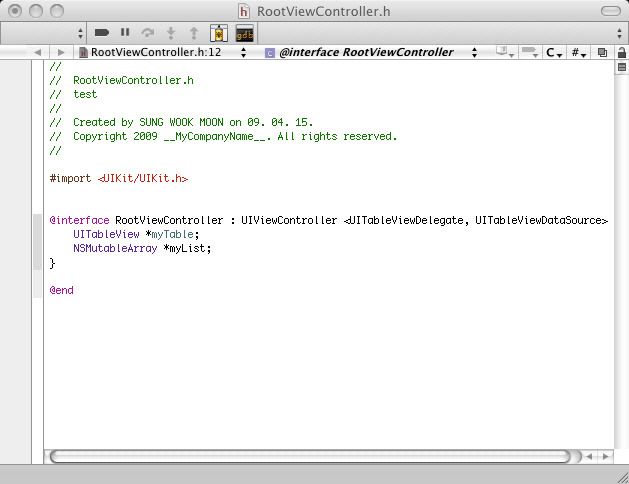Click 'NSMutableArray' in the code

[115, 248]
